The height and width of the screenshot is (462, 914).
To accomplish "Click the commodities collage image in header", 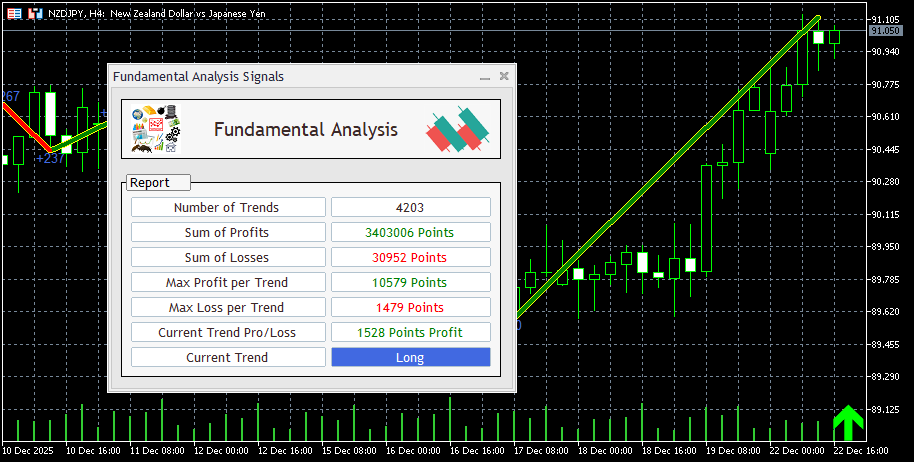I will pyautogui.click(x=155, y=129).
